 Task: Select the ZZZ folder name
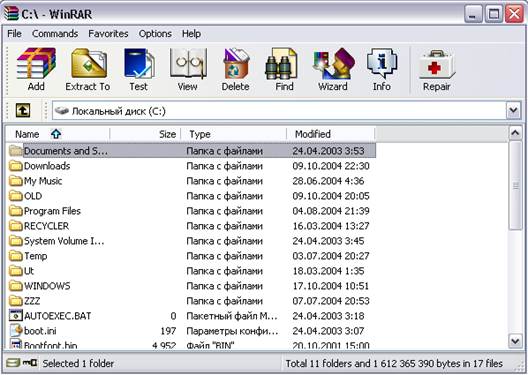click(x=32, y=301)
